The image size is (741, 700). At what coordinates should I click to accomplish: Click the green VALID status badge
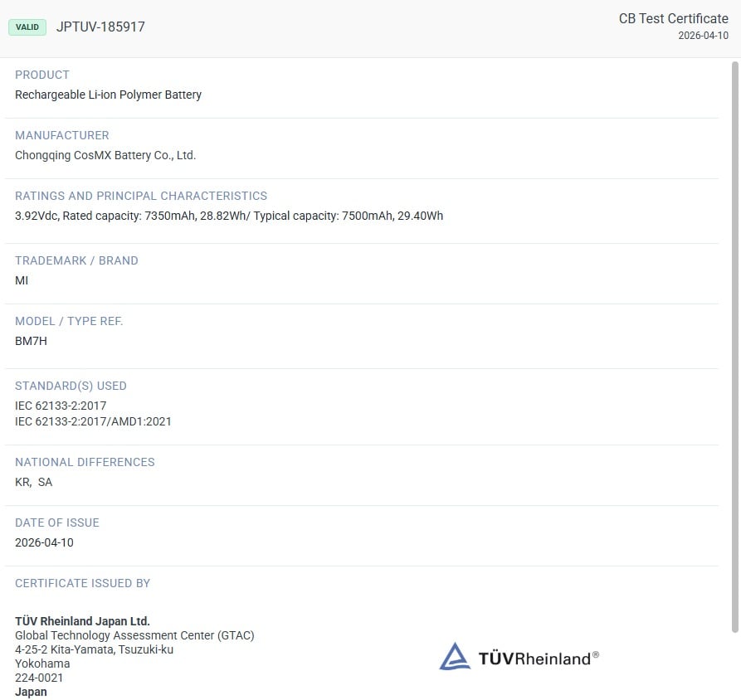point(27,27)
